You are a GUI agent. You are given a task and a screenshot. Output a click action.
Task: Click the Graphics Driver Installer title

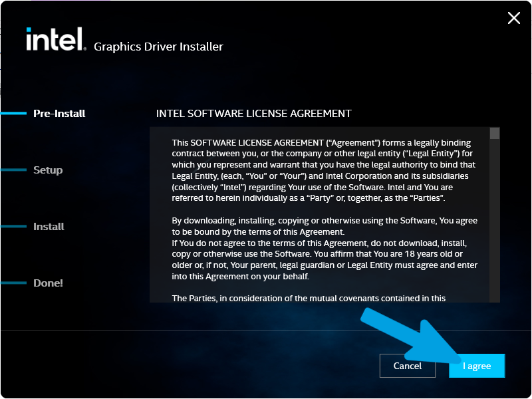158,47
